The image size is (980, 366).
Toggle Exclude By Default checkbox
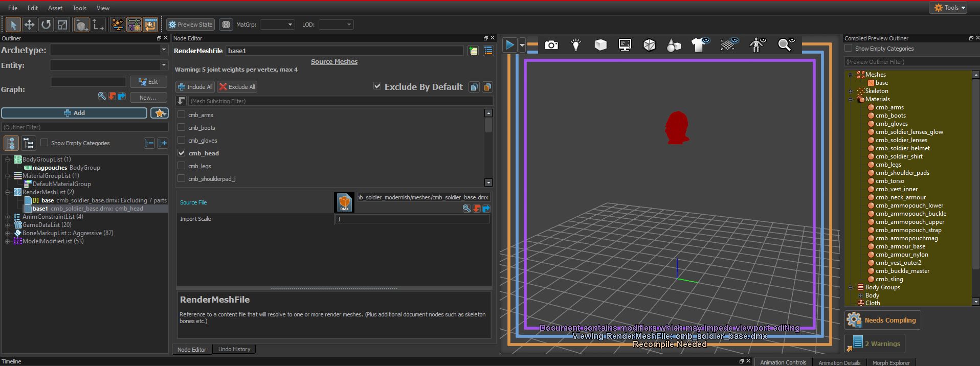click(x=377, y=86)
